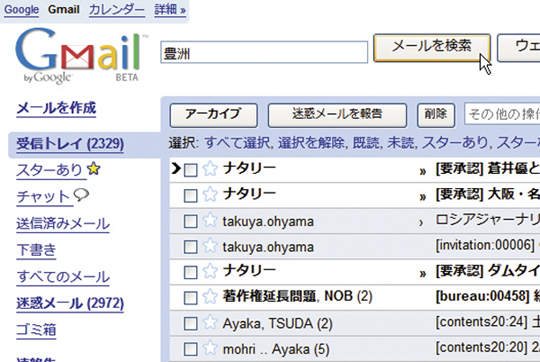Open [要承認] ダムタイ subject

click(488, 271)
